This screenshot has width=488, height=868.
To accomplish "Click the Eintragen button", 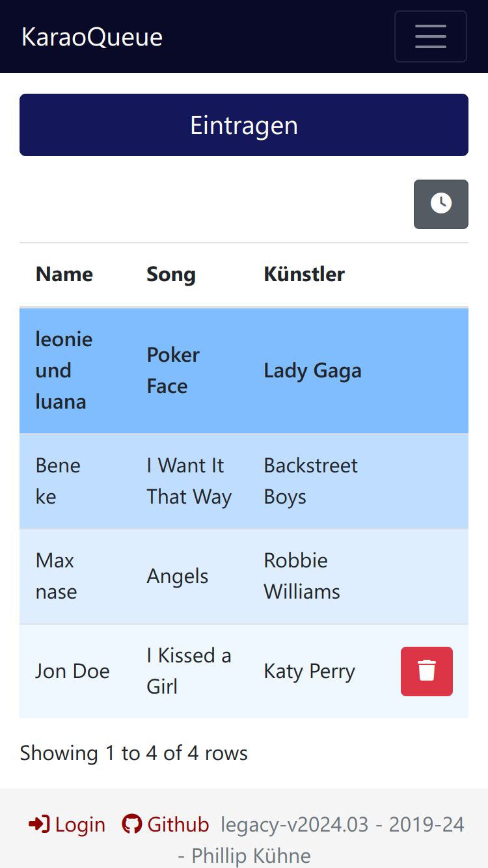I will coord(244,125).
